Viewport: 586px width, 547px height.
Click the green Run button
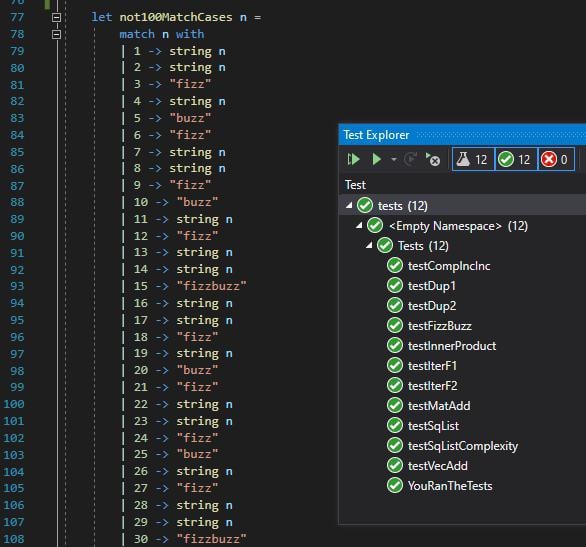[x=377, y=160]
